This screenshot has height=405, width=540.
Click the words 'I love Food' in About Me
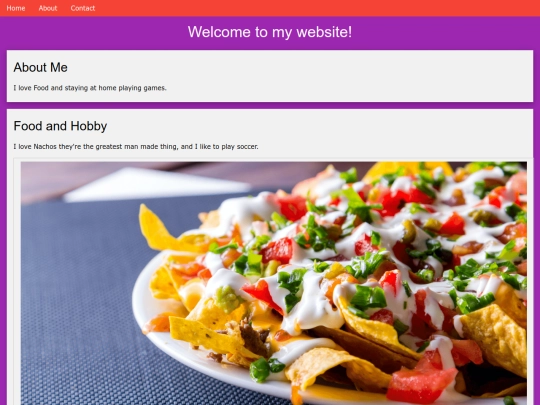click(x=31, y=88)
